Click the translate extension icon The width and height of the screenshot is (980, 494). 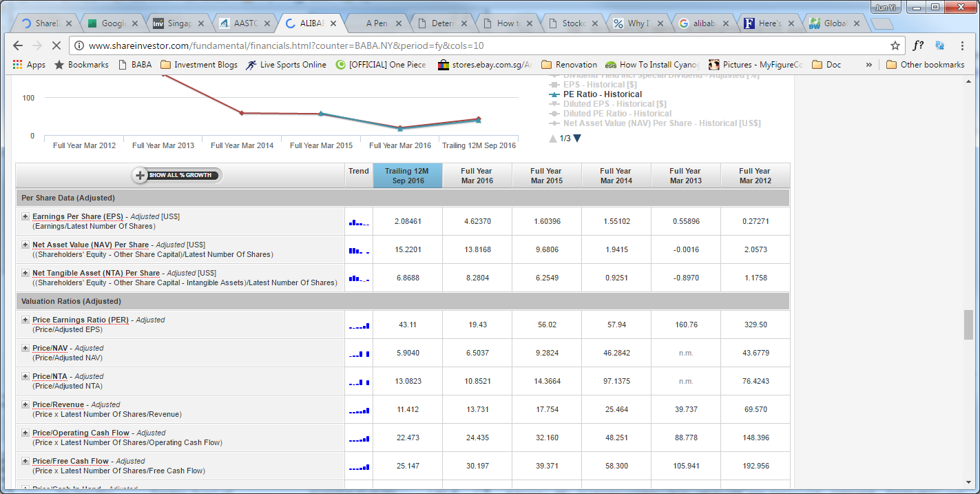tap(940, 45)
